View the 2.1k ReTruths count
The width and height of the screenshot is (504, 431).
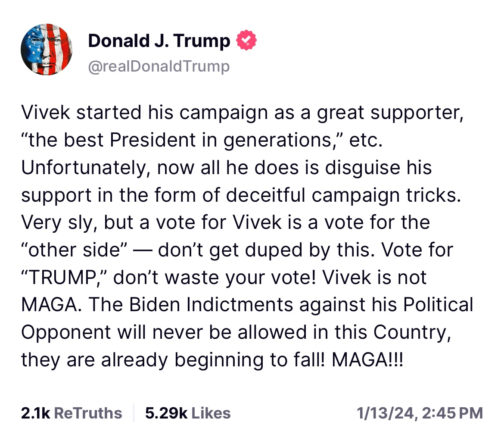tap(71, 413)
